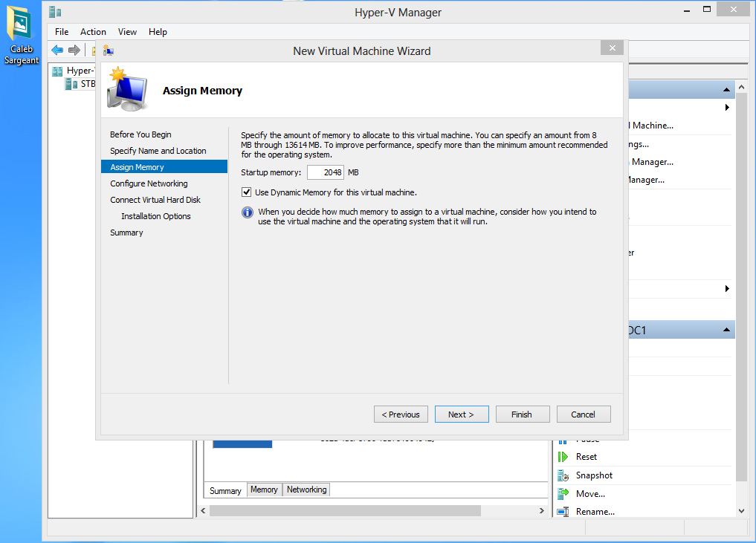Click the Back arrow in Hyper-V Manager toolbar

57,50
